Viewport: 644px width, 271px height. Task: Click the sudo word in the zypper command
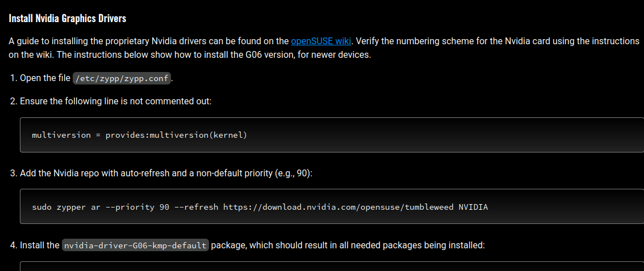point(41,207)
